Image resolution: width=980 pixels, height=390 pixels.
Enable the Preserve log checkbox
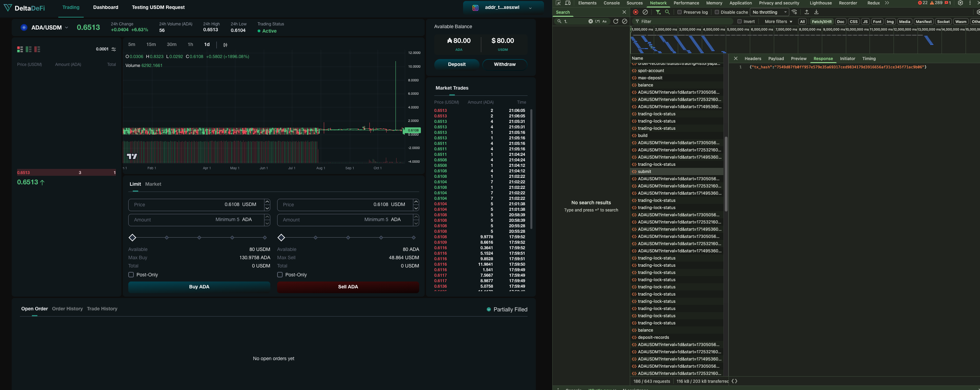(680, 12)
